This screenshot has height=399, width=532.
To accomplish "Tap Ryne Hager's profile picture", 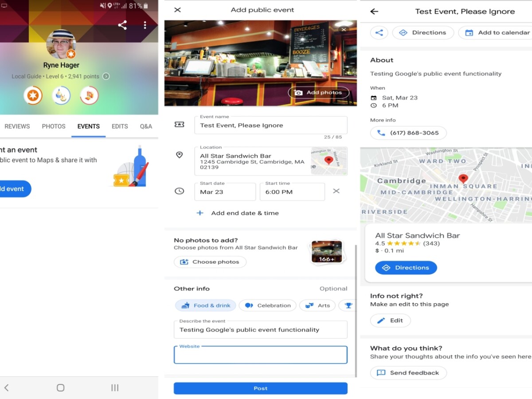I will (61, 44).
